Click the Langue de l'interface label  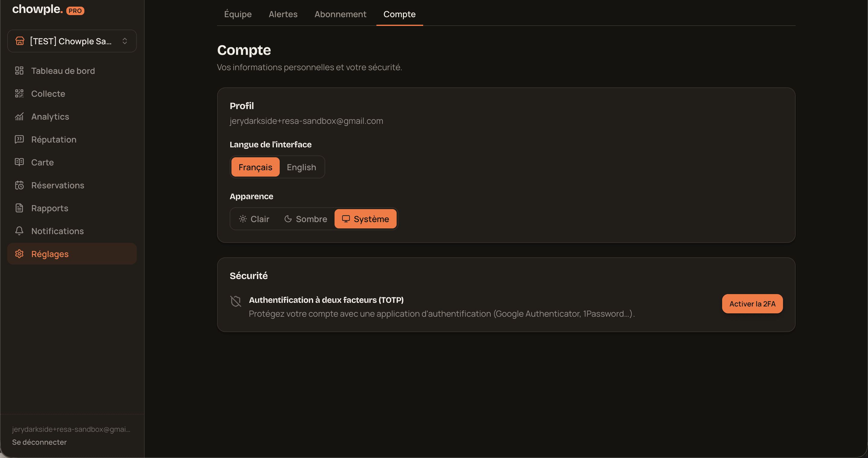coord(271,144)
